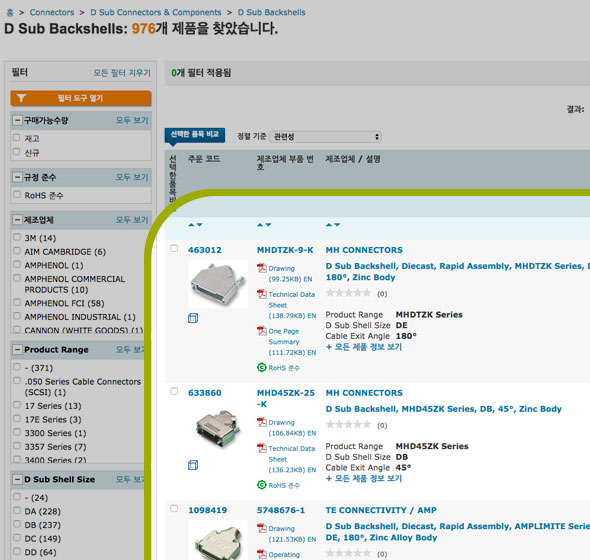Check the 신규 availability filter

pos(17,152)
